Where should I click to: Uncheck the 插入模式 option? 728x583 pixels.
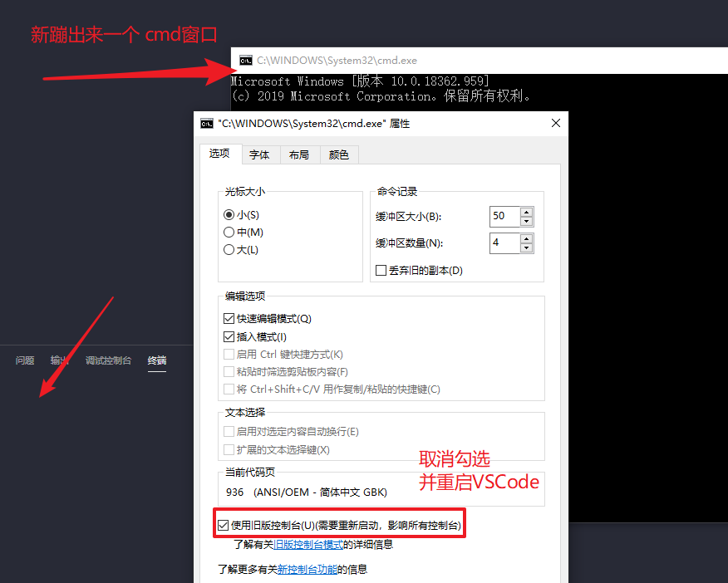click(228, 336)
